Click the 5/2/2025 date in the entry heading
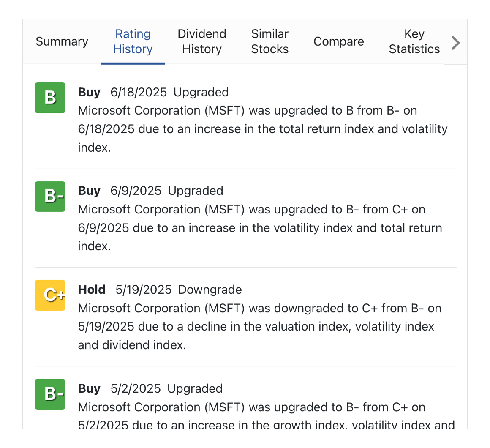This screenshot has height=448, width=490. pyautogui.click(x=135, y=388)
